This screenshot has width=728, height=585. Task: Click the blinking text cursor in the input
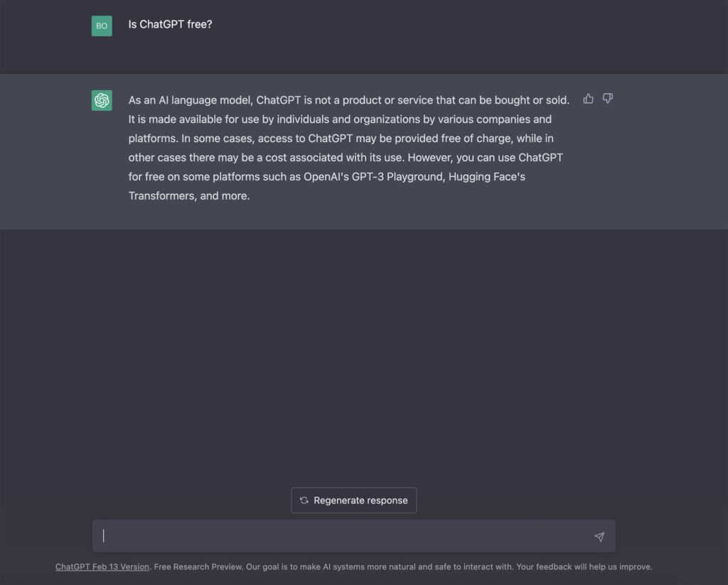[x=104, y=536]
